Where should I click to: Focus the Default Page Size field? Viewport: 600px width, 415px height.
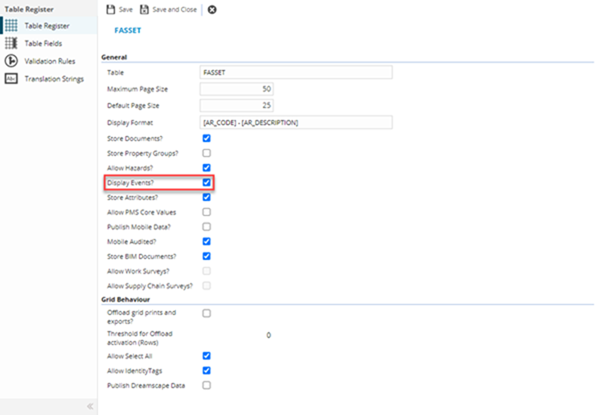(238, 106)
